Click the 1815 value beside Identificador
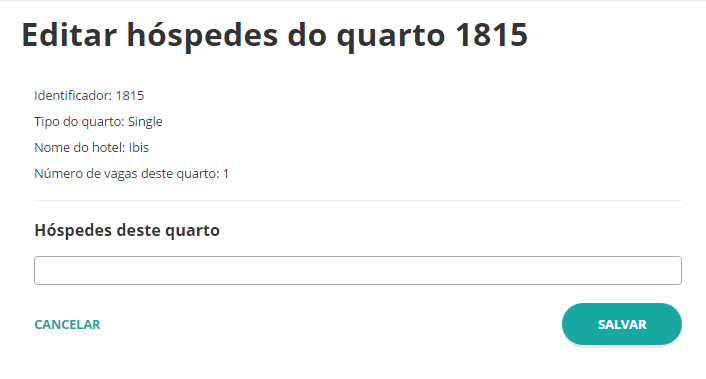The width and height of the screenshot is (706, 379). tap(130, 95)
